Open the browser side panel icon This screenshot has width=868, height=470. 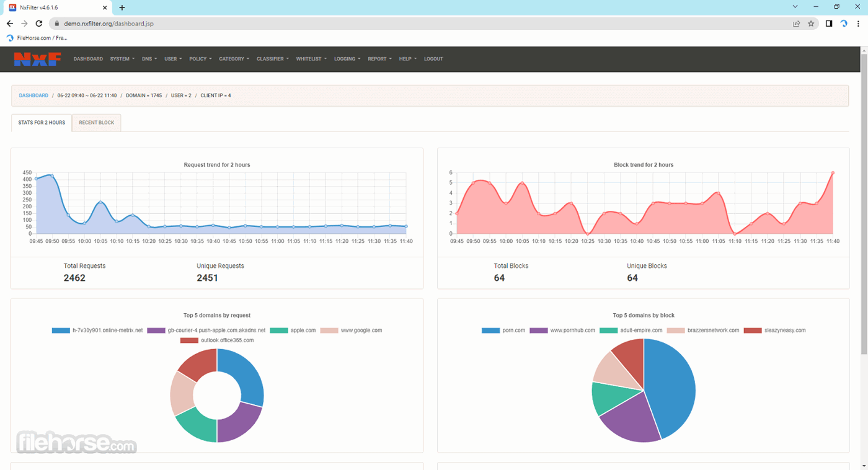(x=829, y=23)
